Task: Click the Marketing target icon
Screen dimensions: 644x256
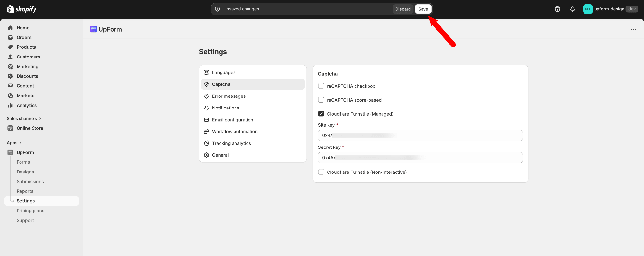Action: 10,67
